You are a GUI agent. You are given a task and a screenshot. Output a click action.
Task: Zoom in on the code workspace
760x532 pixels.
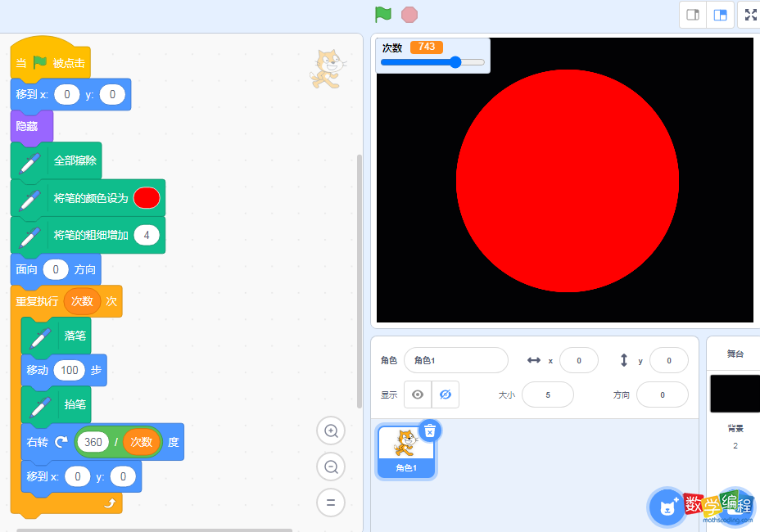[331, 431]
